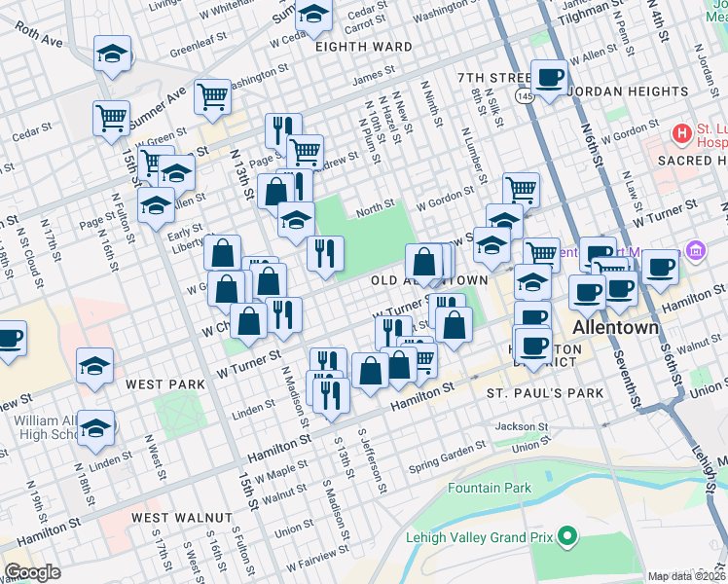This screenshot has height=584, width=728.
Task: Open the Google logo link
Action: [x=33, y=572]
